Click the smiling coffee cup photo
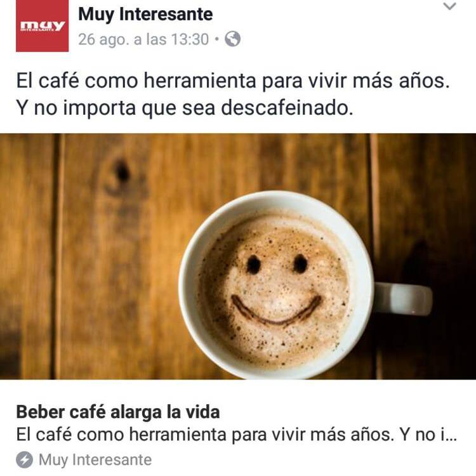 click(x=238, y=256)
